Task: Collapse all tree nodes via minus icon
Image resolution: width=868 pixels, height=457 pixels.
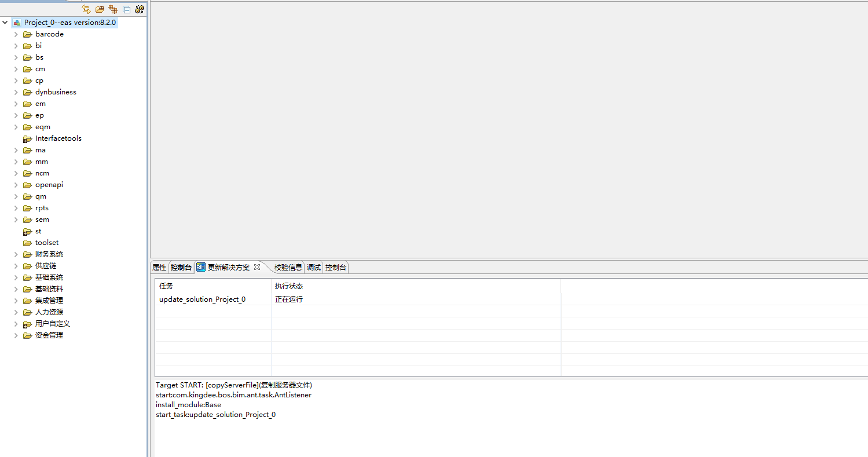Action: 126,9
